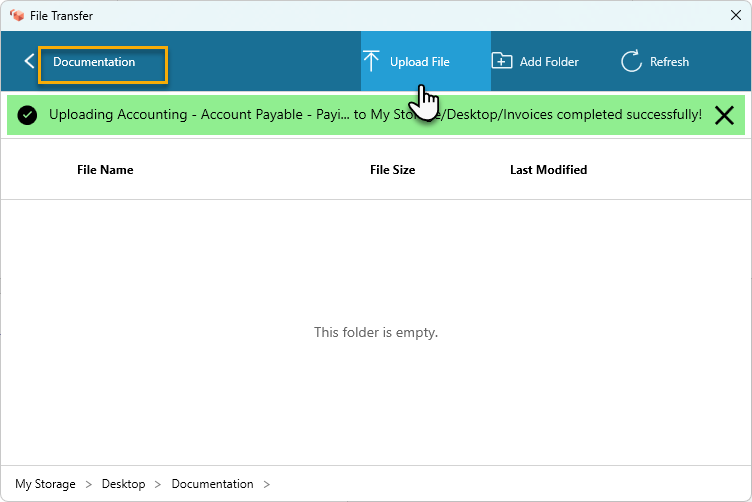This screenshot has width=752, height=502.
Task: Go back using the left chevron arrow
Action: (x=29, y=61)
